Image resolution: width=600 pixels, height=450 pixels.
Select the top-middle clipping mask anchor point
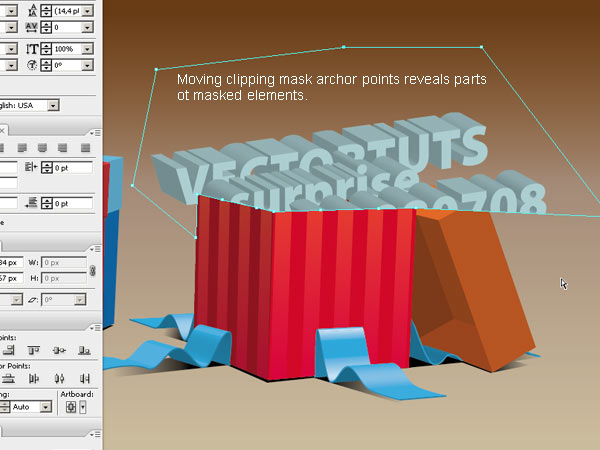pos(344,47)
